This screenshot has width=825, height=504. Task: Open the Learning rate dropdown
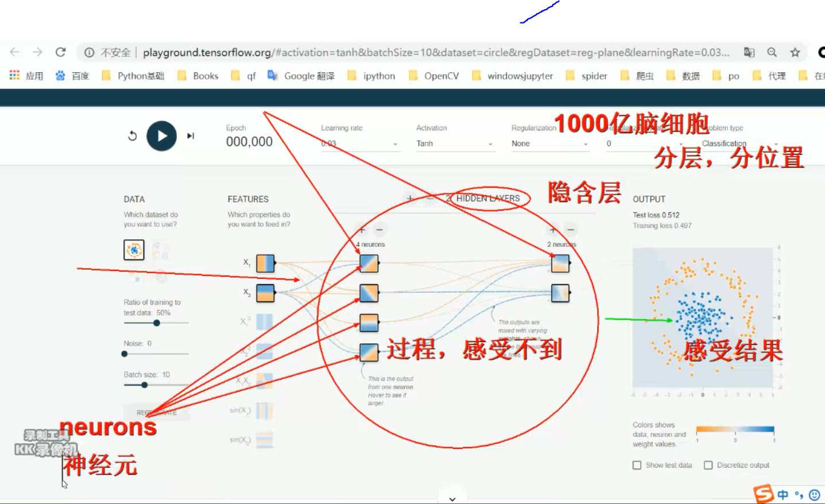coord(359,144)
